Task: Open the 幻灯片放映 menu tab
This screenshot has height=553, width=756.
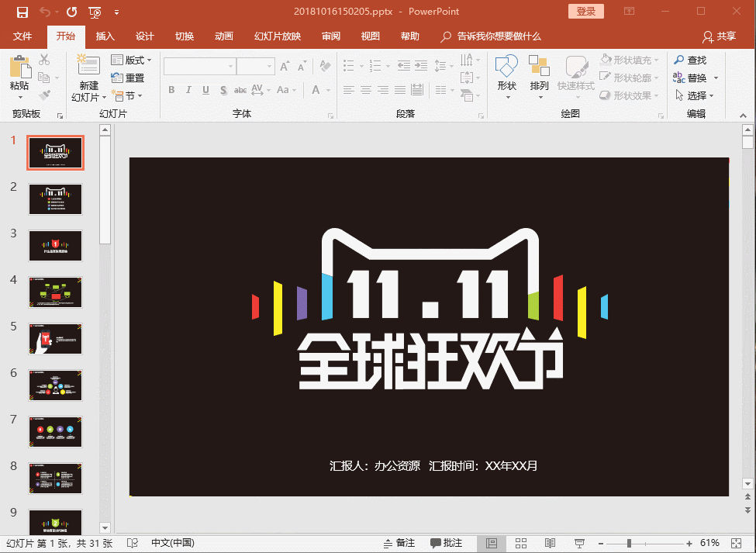Action: 277,36
